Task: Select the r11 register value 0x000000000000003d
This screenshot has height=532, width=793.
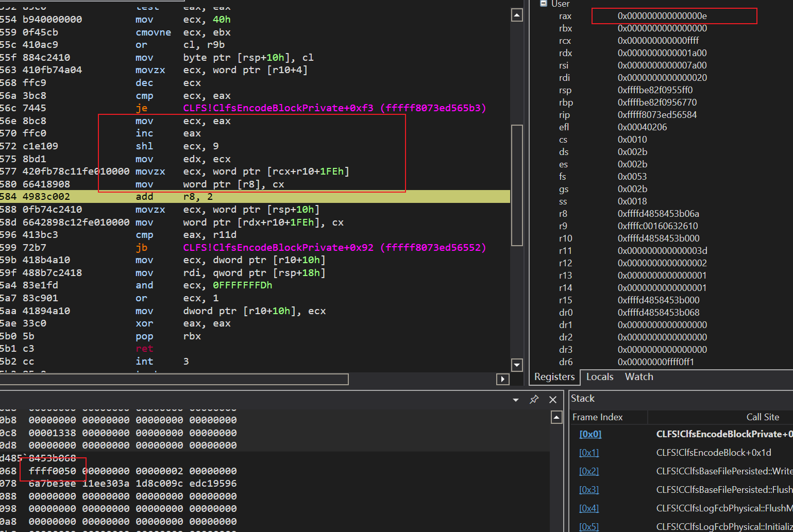Action: click(662, 251)
